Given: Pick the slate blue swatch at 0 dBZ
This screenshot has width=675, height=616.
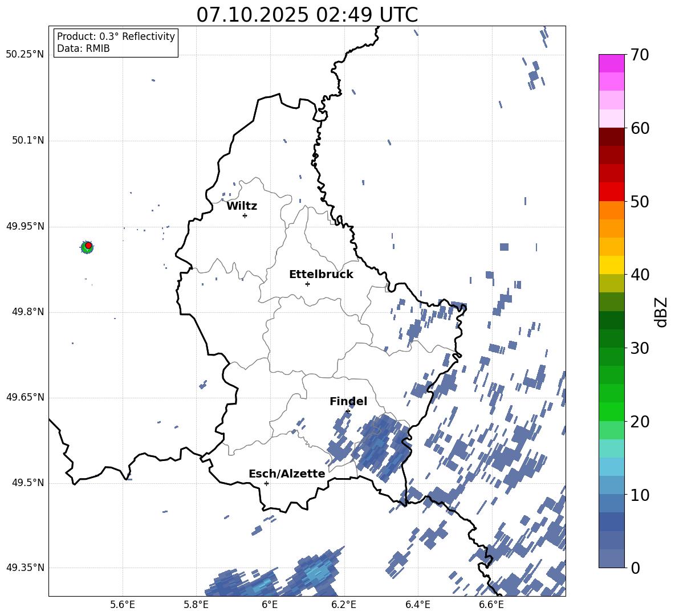Looking at the screenshot, I should tap(611, 558).
